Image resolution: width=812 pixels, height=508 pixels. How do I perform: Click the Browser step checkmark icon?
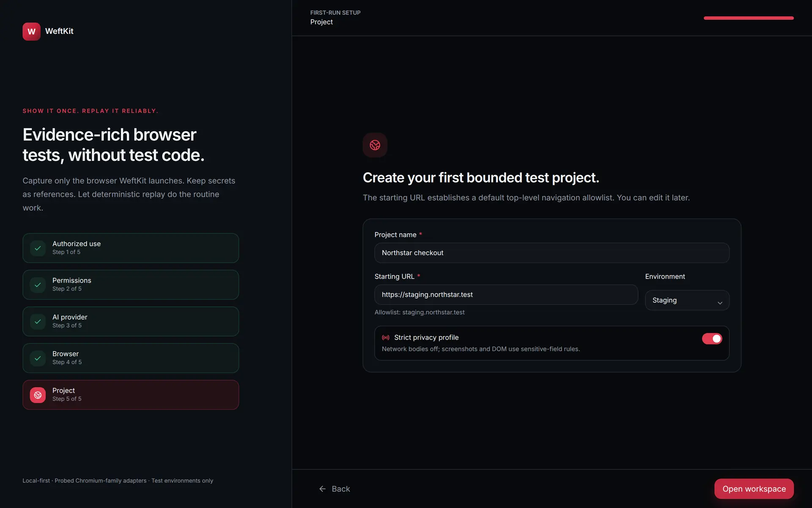38,358
